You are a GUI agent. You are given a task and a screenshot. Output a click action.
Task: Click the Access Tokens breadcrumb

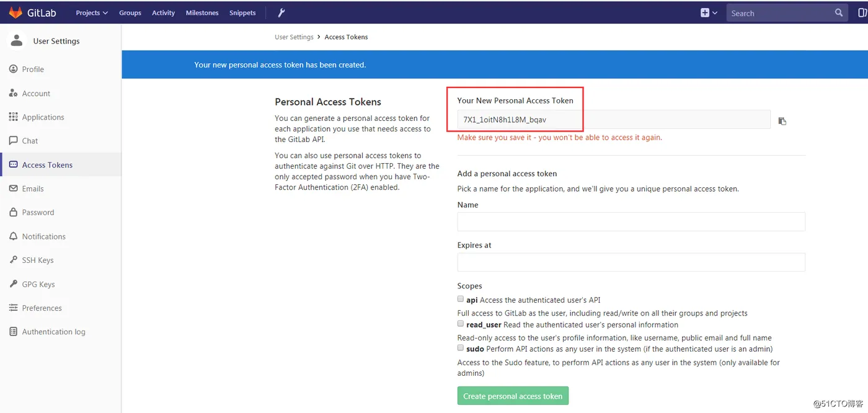[346, 37]
